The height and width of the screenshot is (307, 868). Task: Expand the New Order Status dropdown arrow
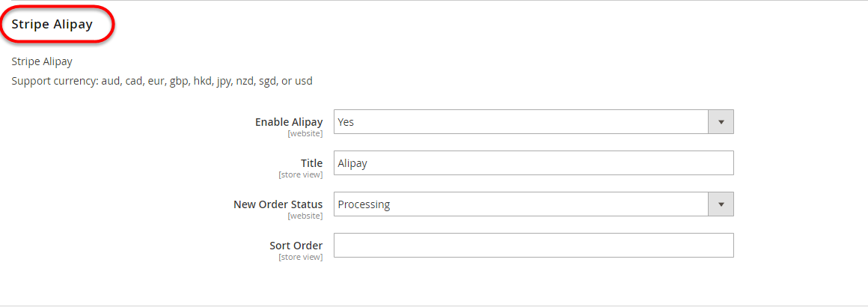point(721,204)
